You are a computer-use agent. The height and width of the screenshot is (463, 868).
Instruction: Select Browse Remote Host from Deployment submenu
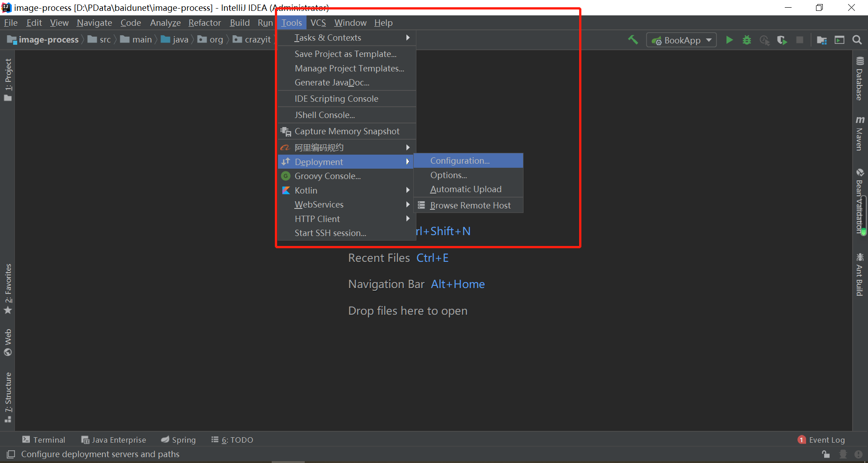pyautogui.click(x=470, y=205)
